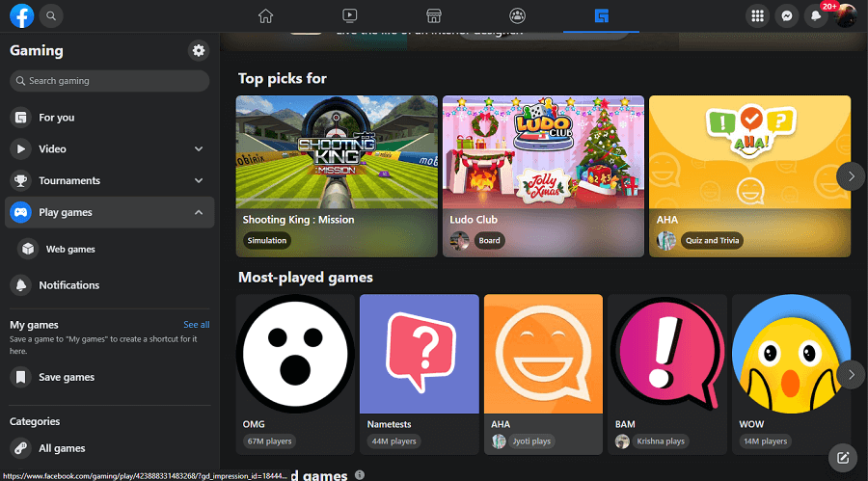Click the Notifications bell icon in sidebar
This screenshot has width=868, height=481.
(x=20, y=285)
